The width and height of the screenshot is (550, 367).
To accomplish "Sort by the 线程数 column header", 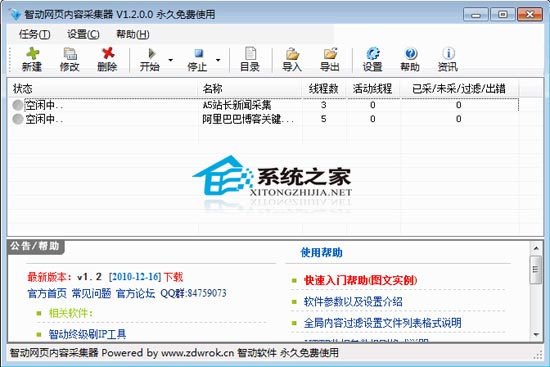I will point(323,88).
